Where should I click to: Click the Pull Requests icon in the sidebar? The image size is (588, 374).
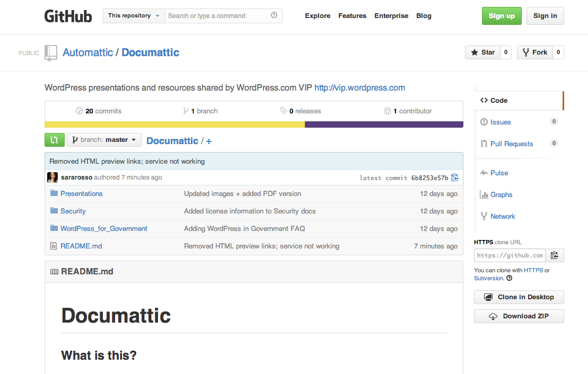pyautogui.click(x=484, y=144)
